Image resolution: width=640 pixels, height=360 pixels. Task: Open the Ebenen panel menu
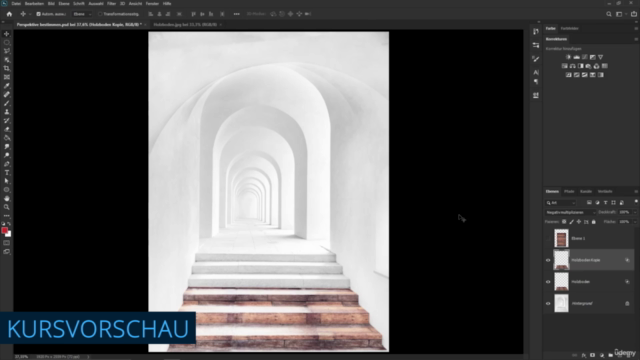(x=636, y=191)
